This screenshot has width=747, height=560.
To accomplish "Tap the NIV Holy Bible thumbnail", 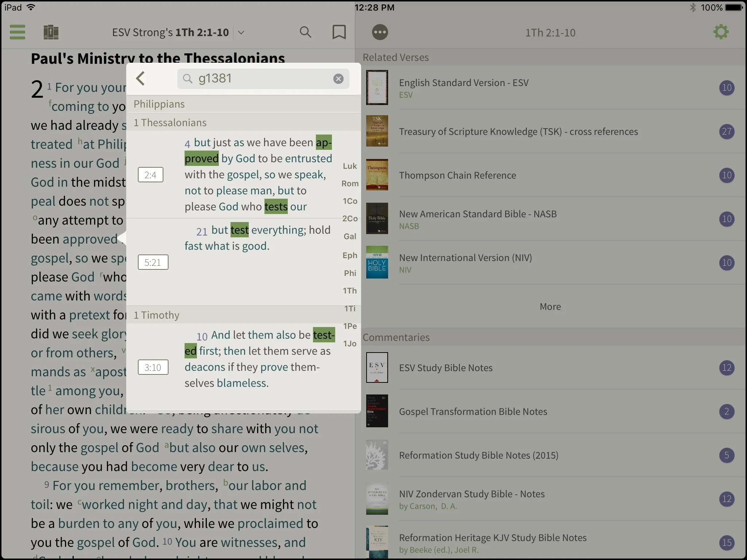I will pos(377,262).
